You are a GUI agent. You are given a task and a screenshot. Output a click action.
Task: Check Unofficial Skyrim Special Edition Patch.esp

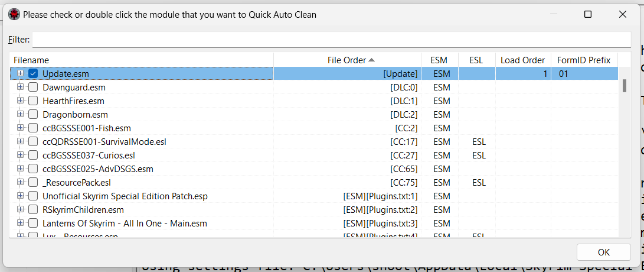point(33,196)
